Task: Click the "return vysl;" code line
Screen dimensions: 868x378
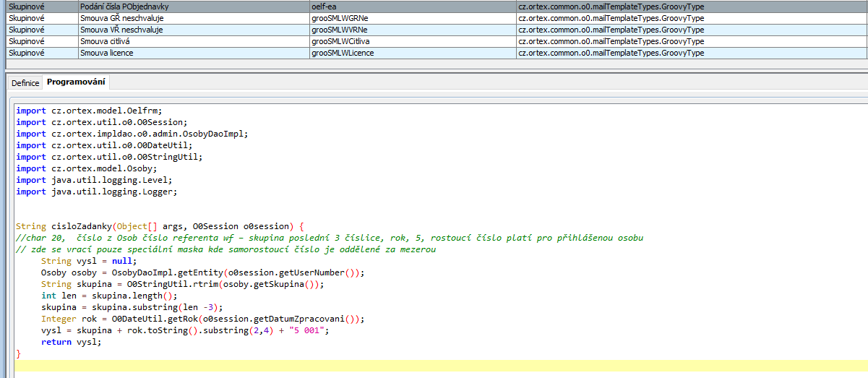Action: click(71, 342)
